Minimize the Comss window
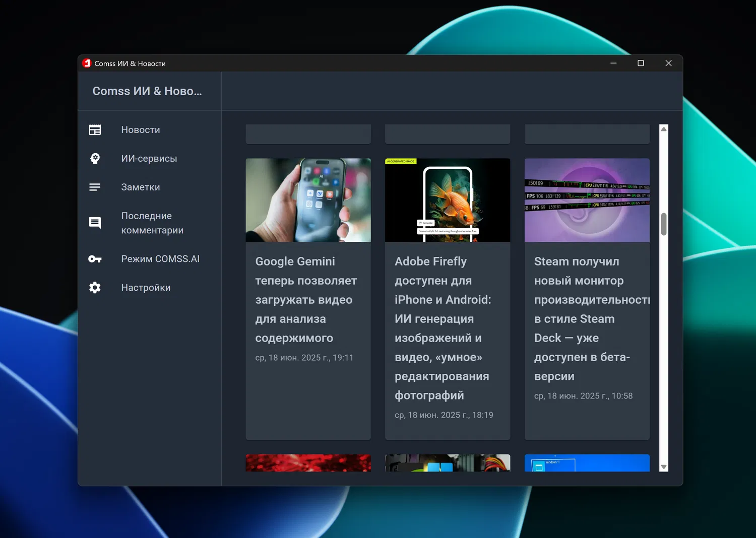The image size is (756, 538). 613,63
